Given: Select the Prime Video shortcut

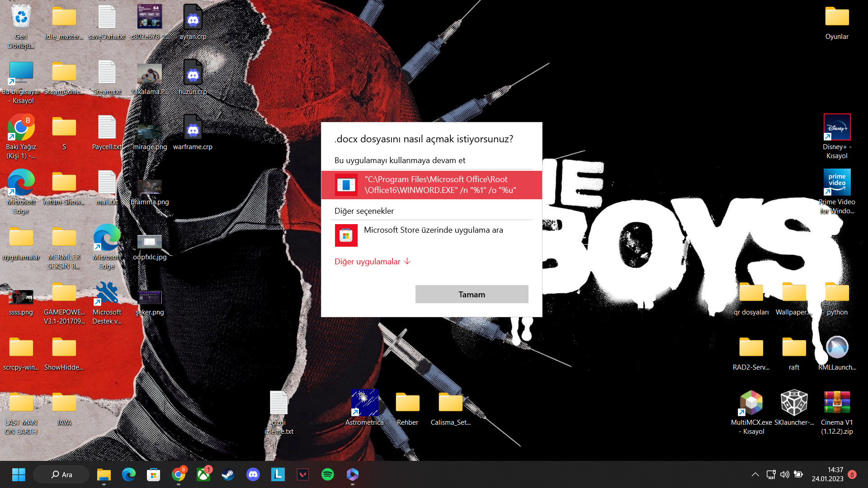Looking at the screenshot, I should 837,183.
